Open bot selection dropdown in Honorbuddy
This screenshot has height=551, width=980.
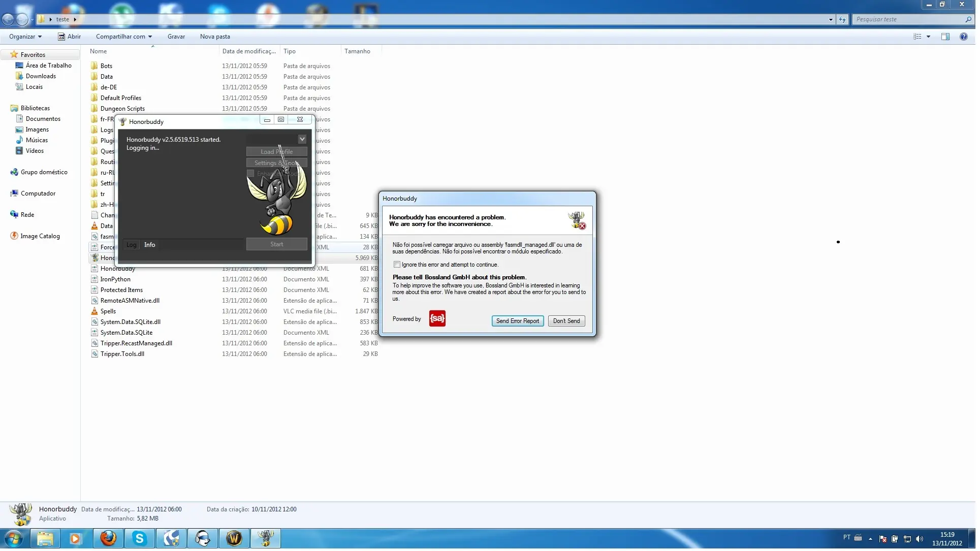pyautogui.click(x=303, y=140)
